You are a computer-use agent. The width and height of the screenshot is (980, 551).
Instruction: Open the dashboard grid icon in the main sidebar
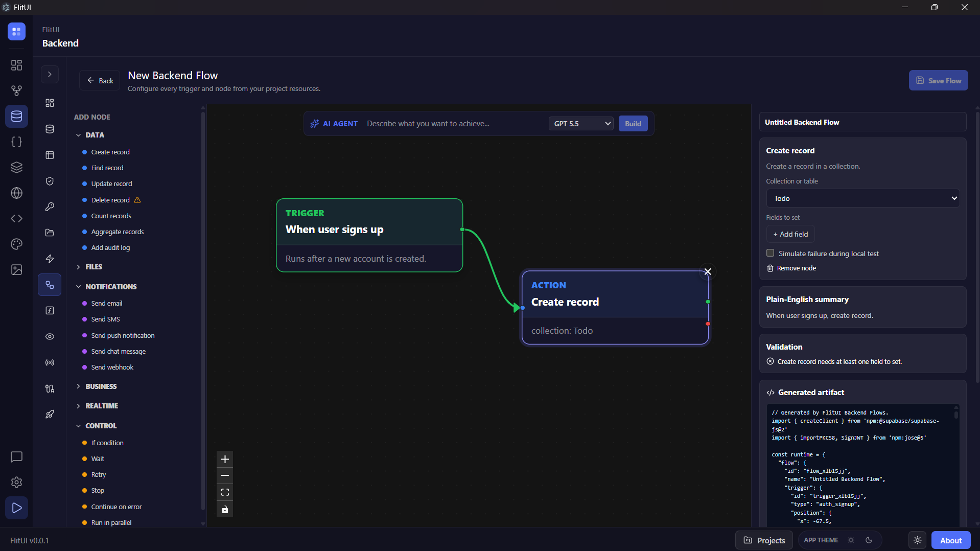[16, 65]
